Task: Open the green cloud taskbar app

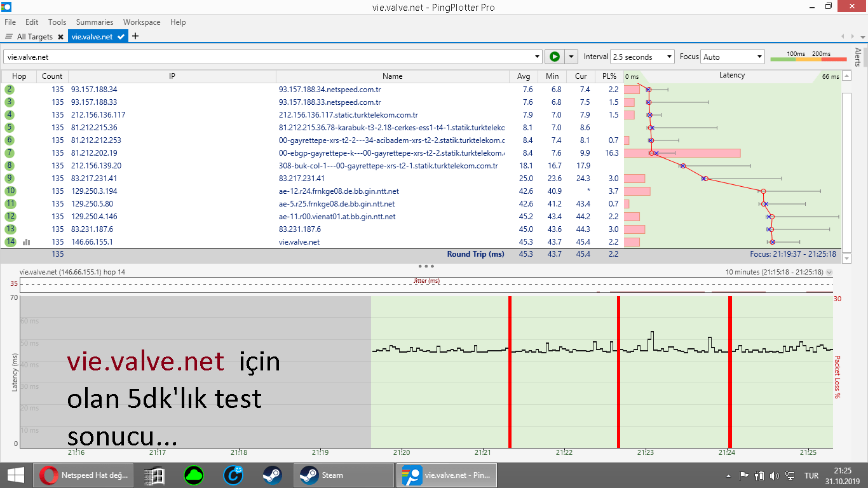Action: (193, 475)
